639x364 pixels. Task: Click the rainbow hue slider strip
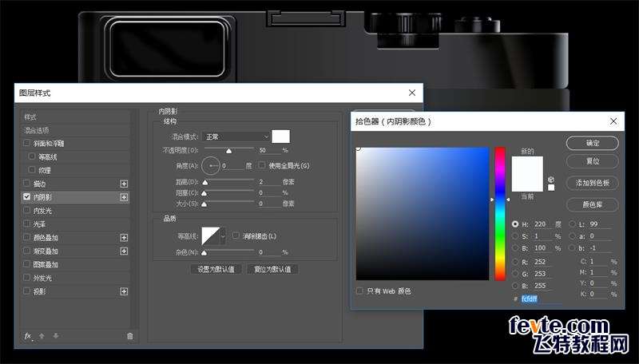click(x=500, y=214)
